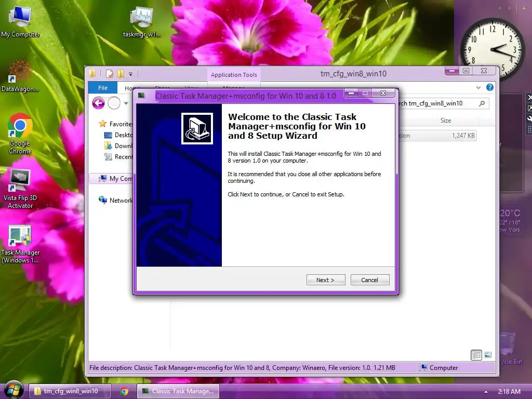Open the taskmgr_w1... desktop icon
The width and height of the screenshot is (532, 399).
tap(141, 22)
